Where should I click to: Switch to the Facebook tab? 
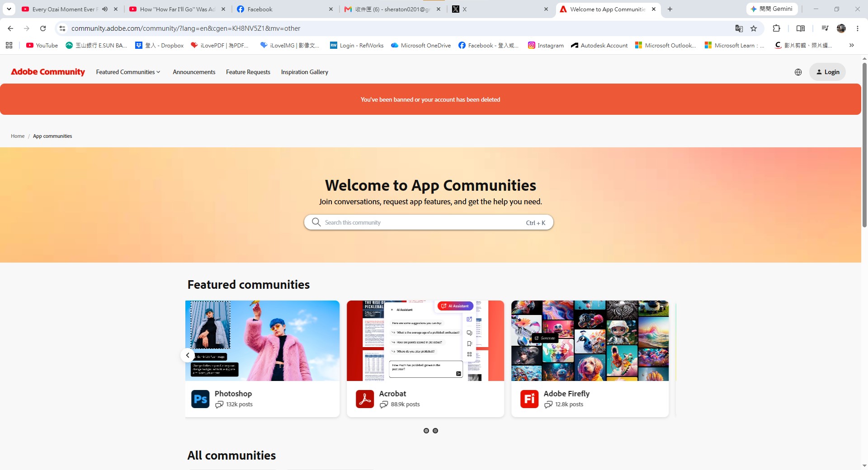pos(285,9)
